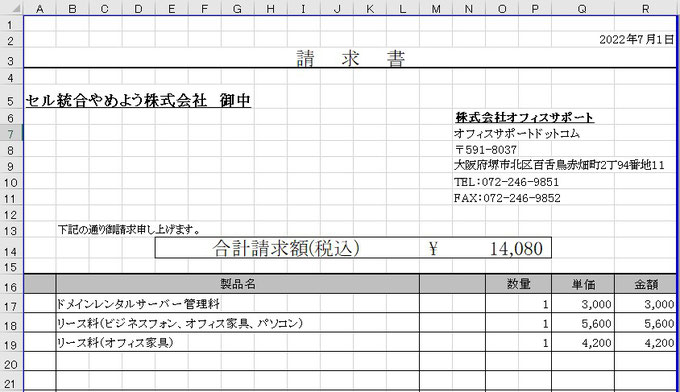Click the FAX:072-246-9852 cell

(x=507, y=198)
